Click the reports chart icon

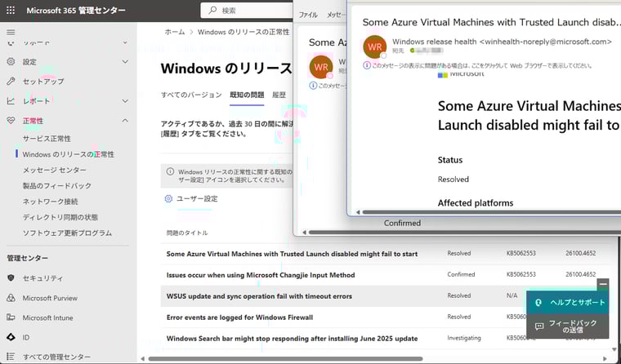coord(11,101)
